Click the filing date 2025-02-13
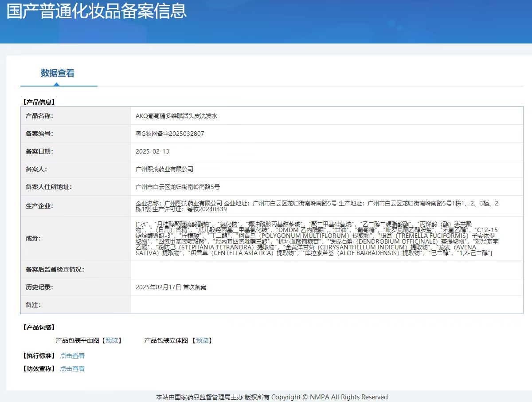Image resolution: width=532 pixels, height=402 pixels. [153, 151]
